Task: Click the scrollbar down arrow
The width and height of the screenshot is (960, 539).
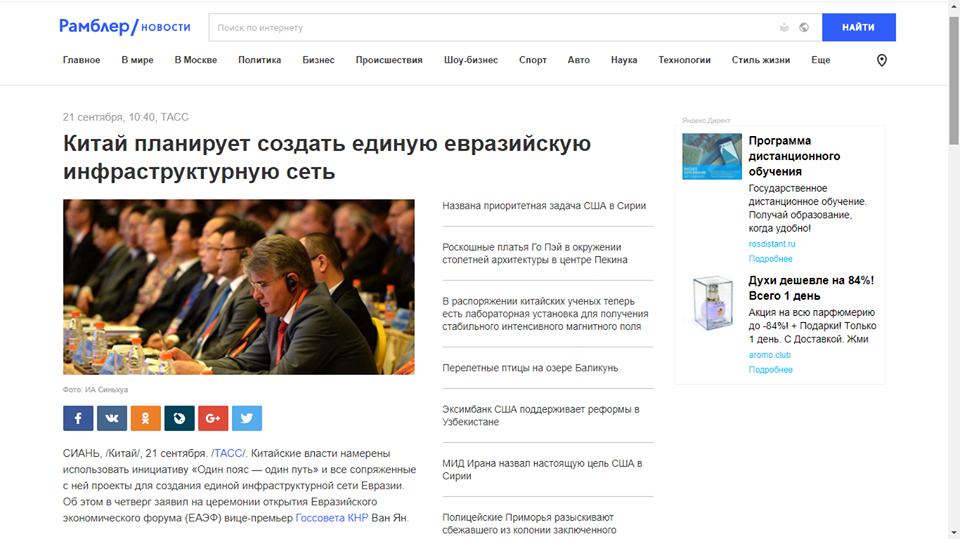Action: point(951,532)
